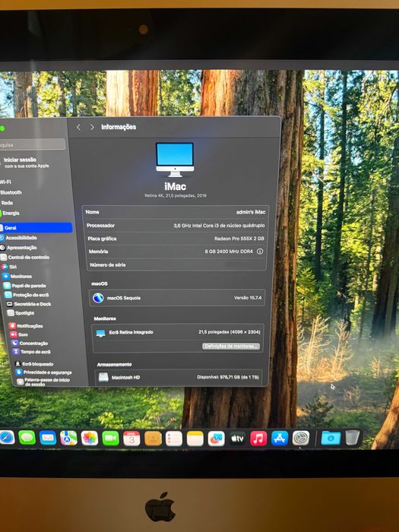Click the Ecrã Retina integrado monitor icon

point(101,333)
